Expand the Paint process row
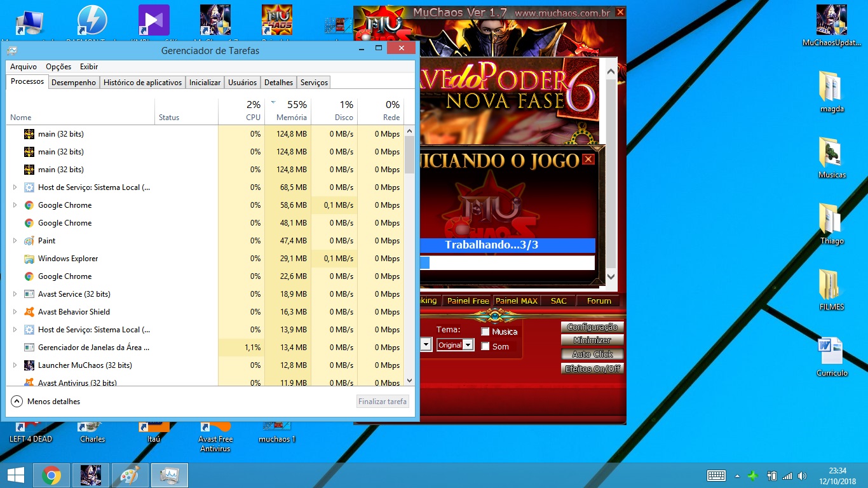Viewport: 868px width, 488px height. pos(15,241)
